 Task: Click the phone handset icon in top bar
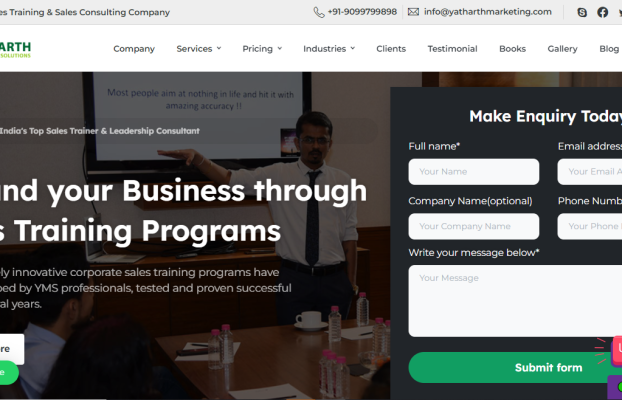[319, 12]
